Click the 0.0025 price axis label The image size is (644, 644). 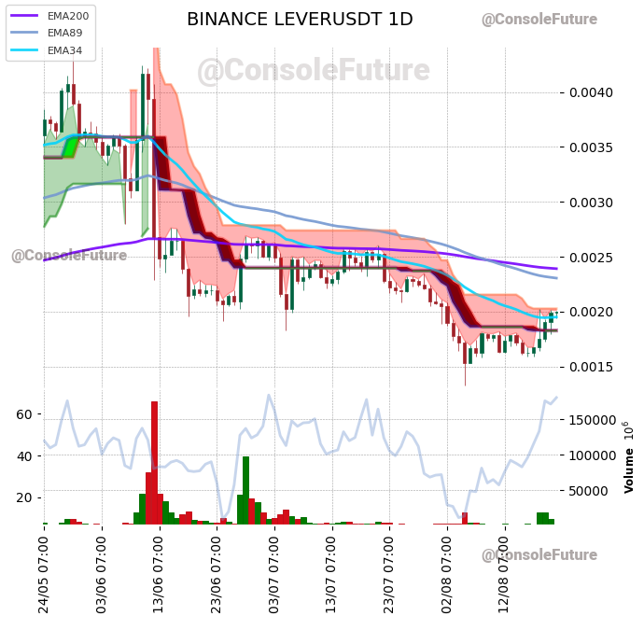(591, 258)
